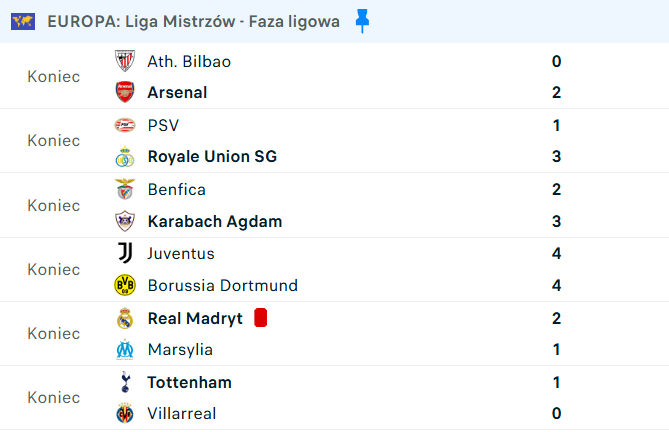Click the Benfica eagle crest

click(125, 189)
